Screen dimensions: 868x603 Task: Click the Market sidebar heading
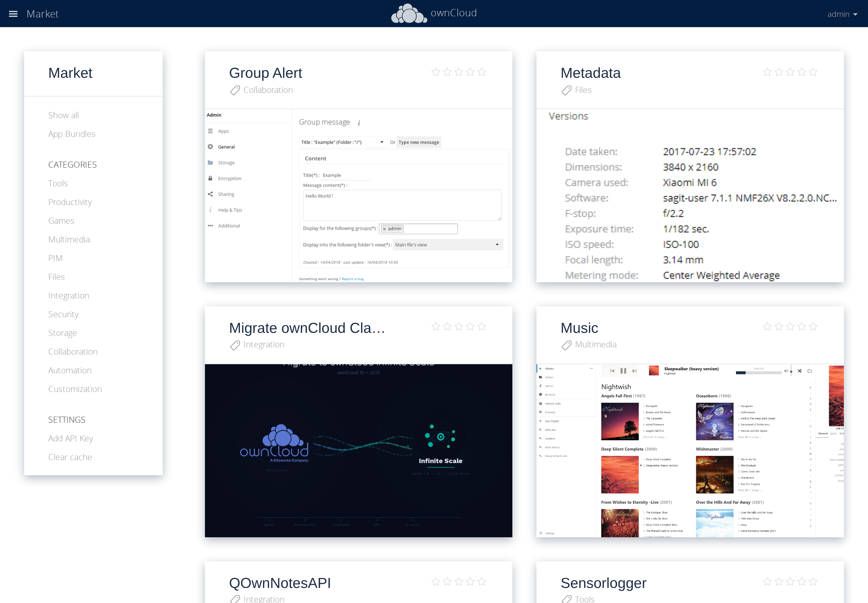pos(70,73)
